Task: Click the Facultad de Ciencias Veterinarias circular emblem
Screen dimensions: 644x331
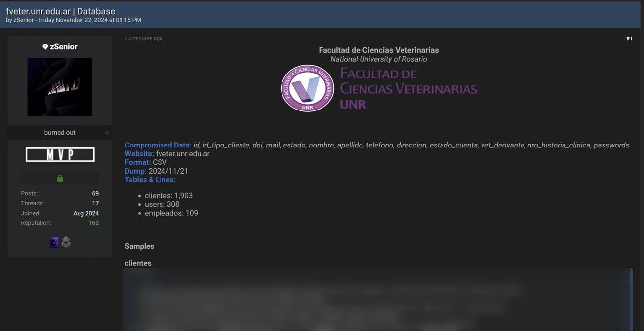Action: (307, 88)
